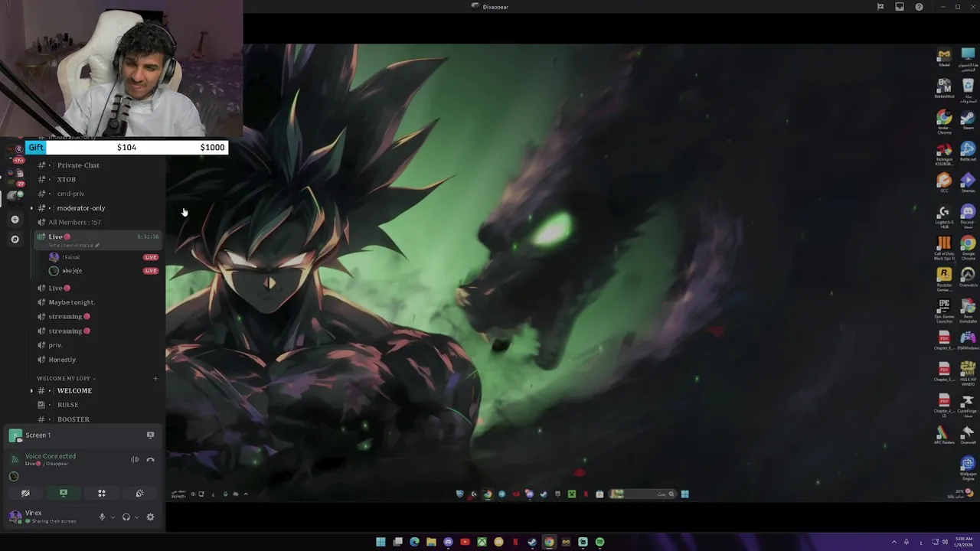This screenshot has height=551, width=980.
Task: Stop streaming Screen 1 with the X icon
Action: pos(150,435)
